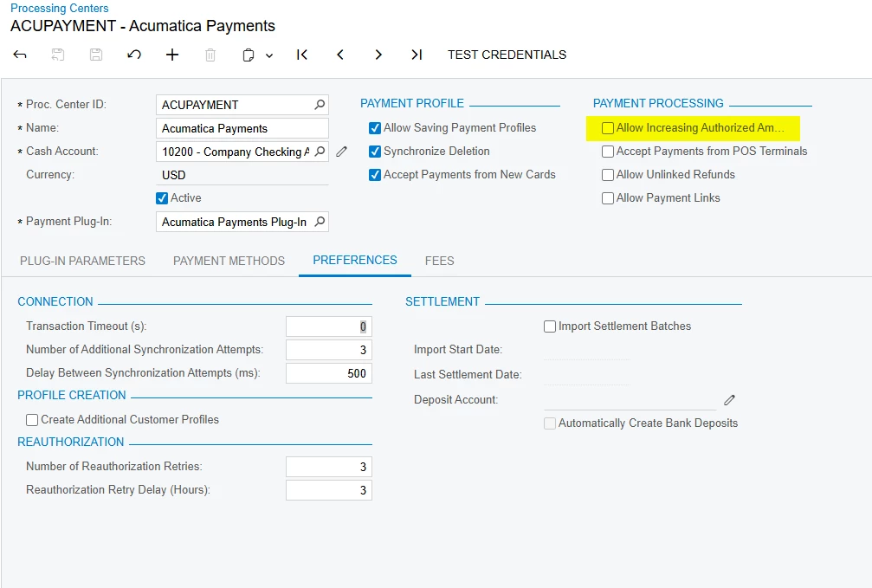Click the USD currency value
This screenshot has height=588, width=872.
tap(173, 175)
